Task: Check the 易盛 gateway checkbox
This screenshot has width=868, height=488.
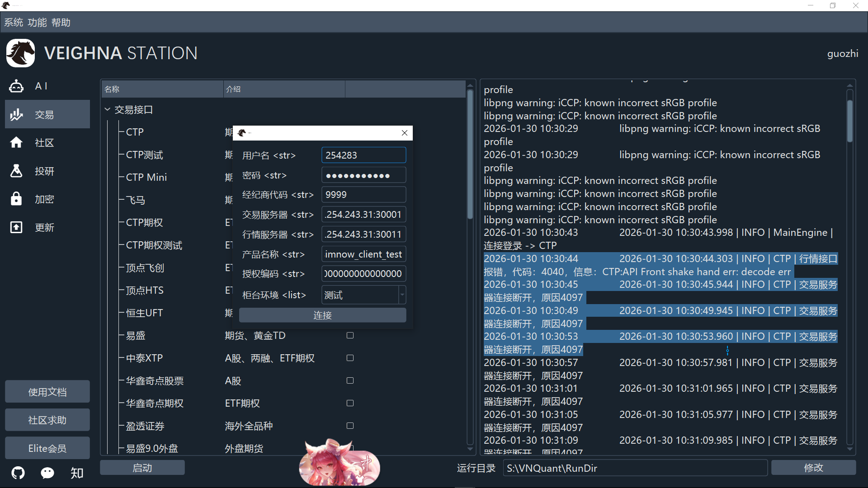Action: 350,335
